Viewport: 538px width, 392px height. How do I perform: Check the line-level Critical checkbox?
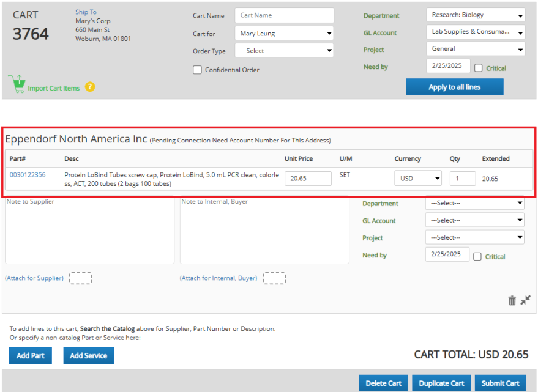click(x=477, y=256)
